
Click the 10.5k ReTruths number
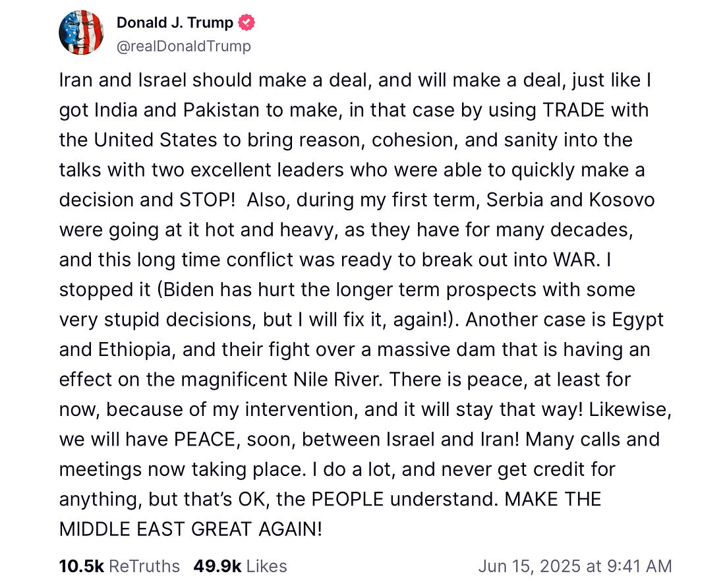[x=81, y=566]
